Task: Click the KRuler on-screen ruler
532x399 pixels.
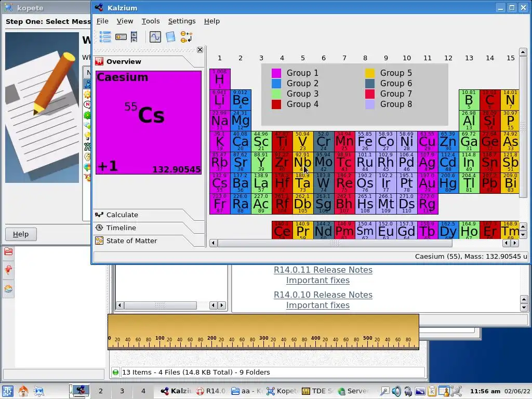Action: click(x=263, y=332)
